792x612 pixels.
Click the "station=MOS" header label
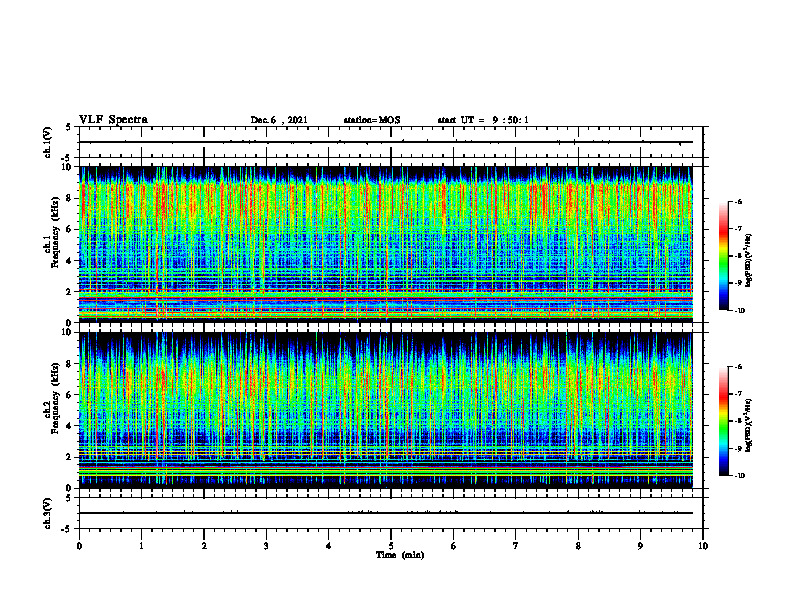372,120
